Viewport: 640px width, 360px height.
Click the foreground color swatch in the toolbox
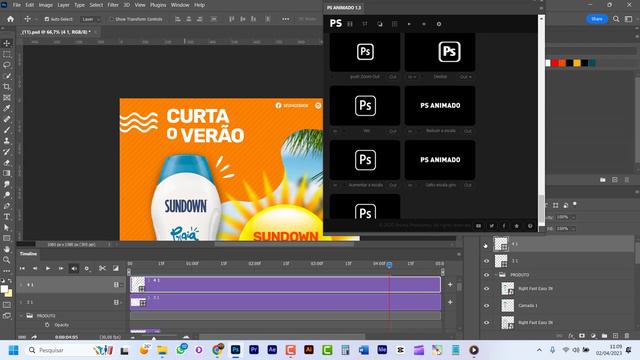pyautogui.click(x=4, y=289)
